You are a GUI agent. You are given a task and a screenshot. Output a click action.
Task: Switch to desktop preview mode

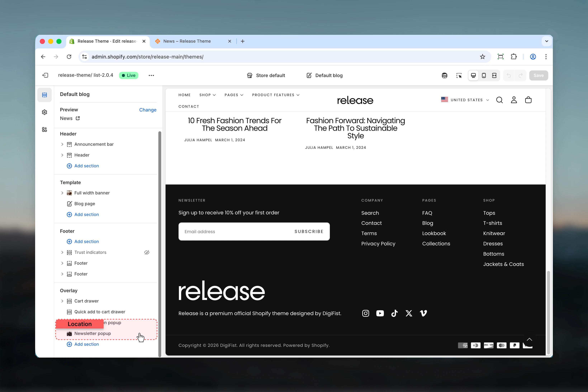click(x=473, y=75)
